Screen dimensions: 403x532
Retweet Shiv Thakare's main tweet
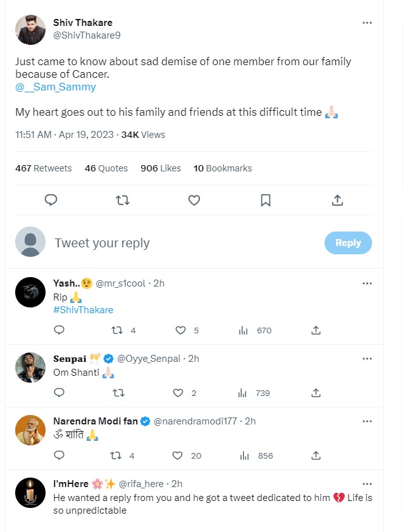pos(123,200)
